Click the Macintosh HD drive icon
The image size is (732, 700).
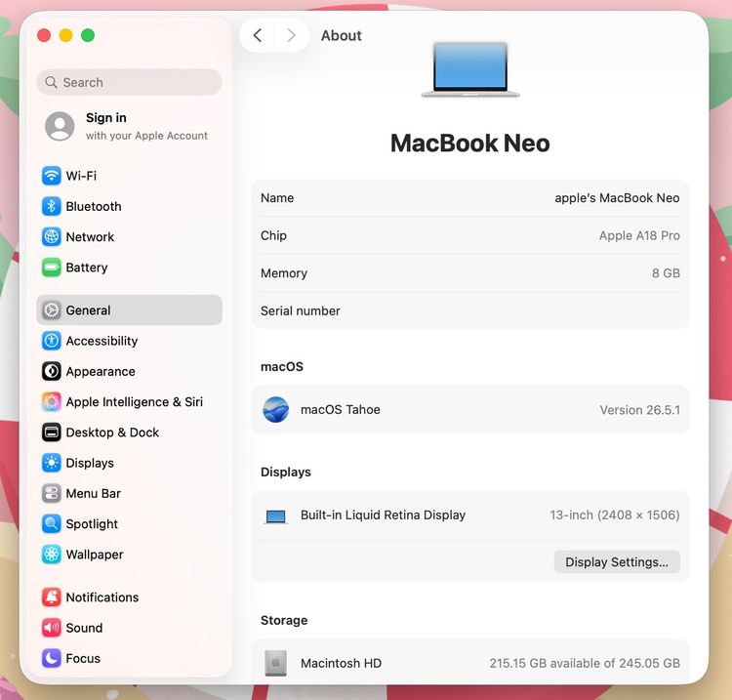coord(276,663)
